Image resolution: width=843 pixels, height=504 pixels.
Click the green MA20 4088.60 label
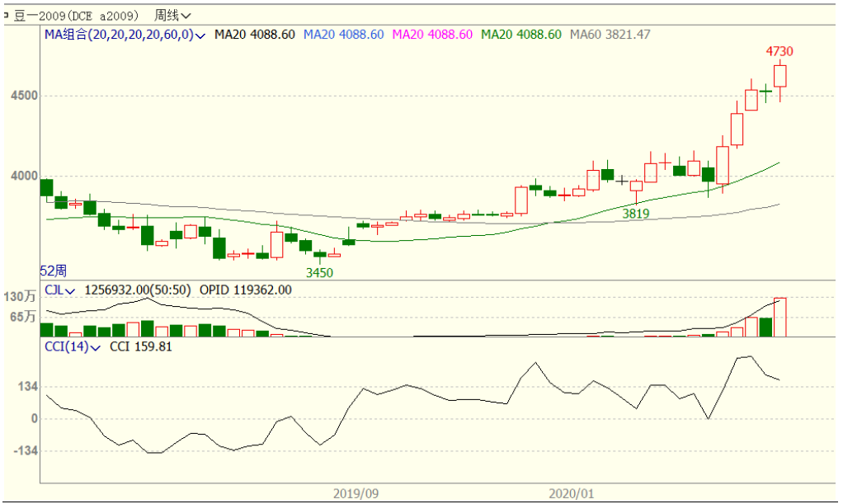coord(521,35)
